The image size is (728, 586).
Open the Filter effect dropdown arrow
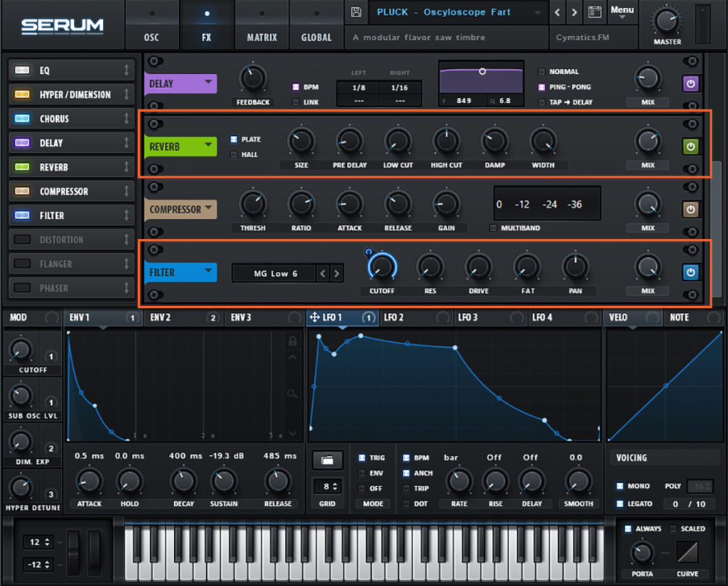[x=208, y=270]
